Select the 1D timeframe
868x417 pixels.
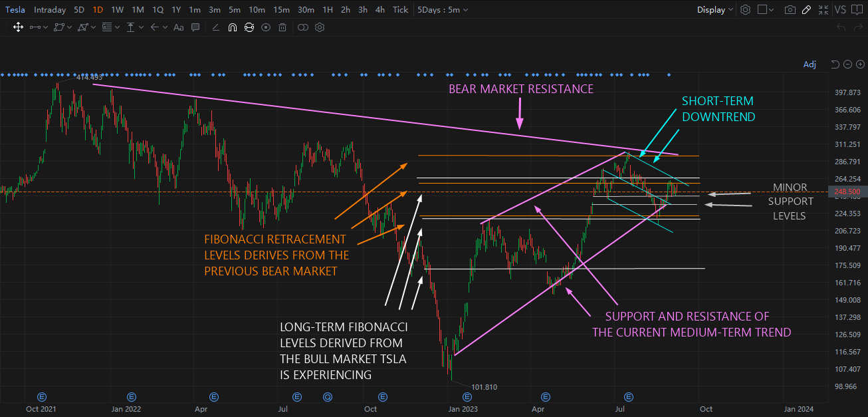[98, 10]
